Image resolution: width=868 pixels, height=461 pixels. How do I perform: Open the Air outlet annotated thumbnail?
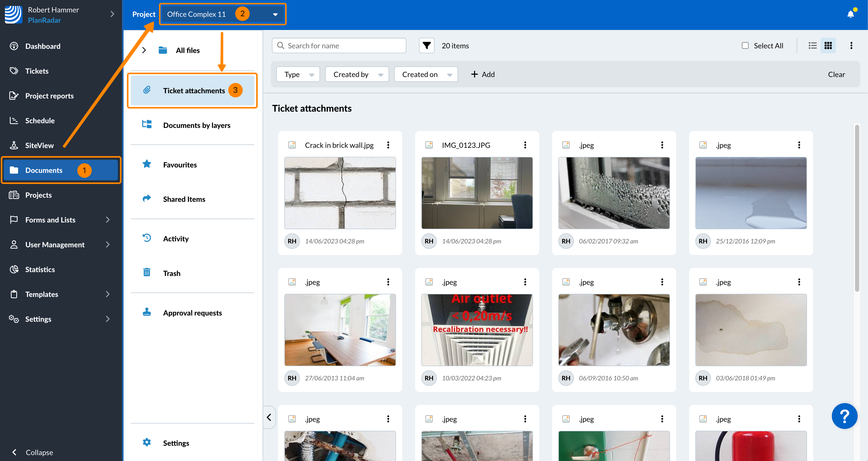coord(477,330)
